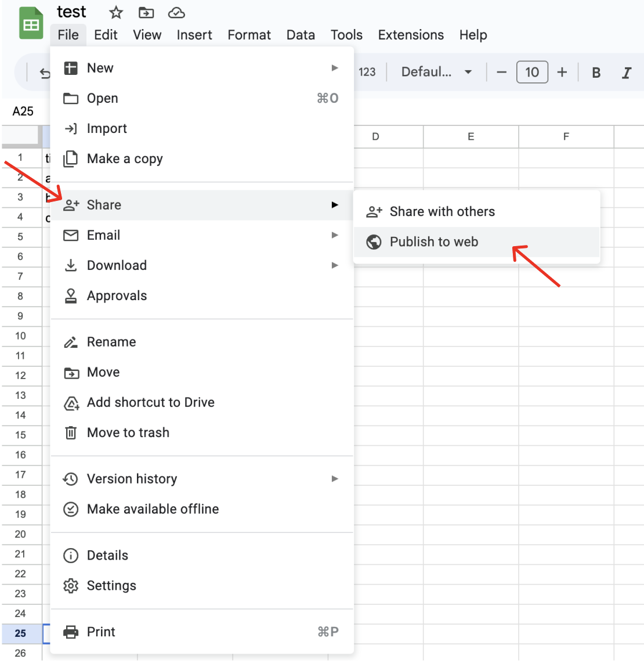The image size is (644, 663).
Task: Select column E header
Action: point(471,137)
